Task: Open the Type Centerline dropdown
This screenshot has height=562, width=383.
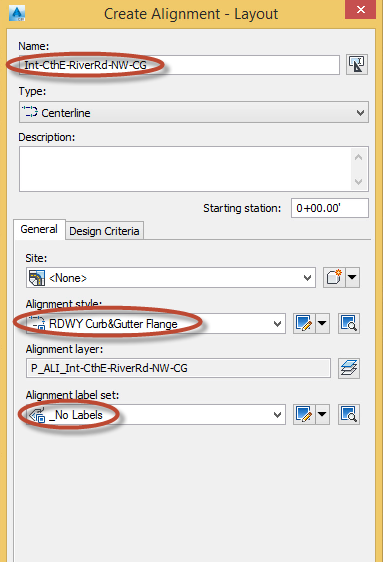Action: coord(194,113)
